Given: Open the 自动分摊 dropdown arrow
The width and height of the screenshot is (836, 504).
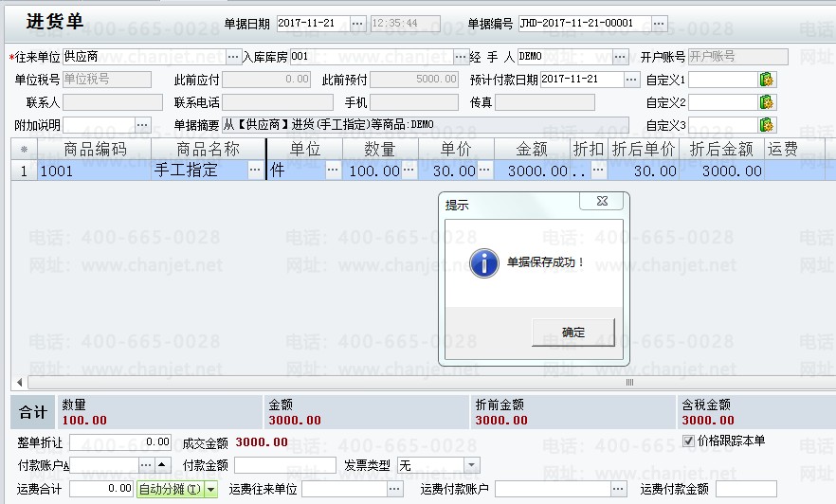Looking at the screenshot, I should pyautogui.click(x=210, y=490).
